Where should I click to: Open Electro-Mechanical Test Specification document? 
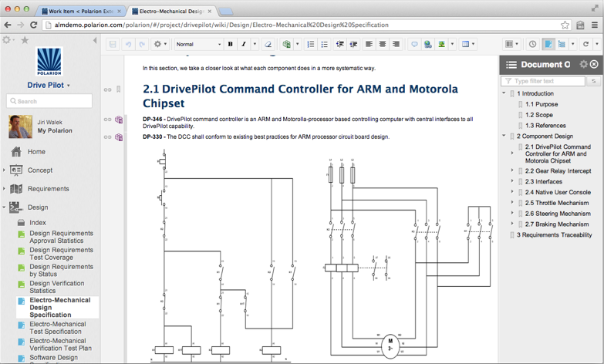[58, 328]
